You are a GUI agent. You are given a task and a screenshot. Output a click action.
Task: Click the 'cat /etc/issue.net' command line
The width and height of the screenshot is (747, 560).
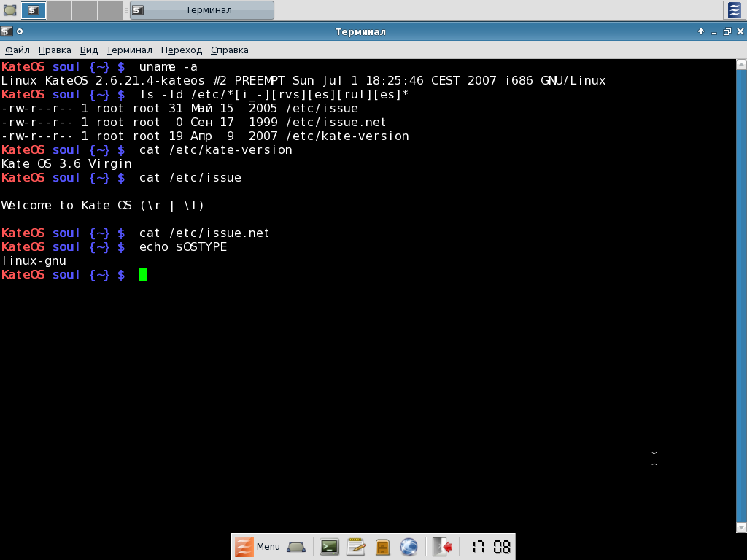[x=204, y=233]
